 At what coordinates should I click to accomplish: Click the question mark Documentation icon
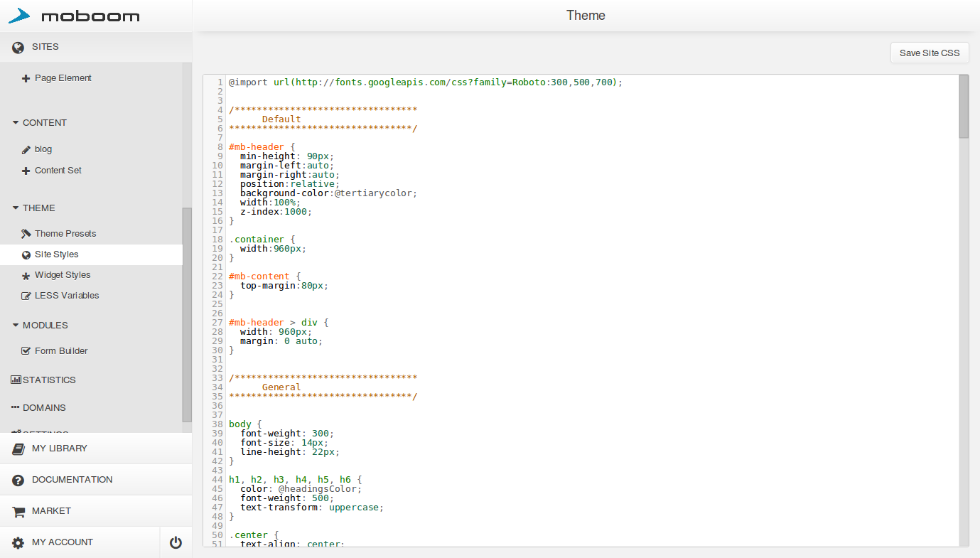pyautogui.click(x=18, y=481)
